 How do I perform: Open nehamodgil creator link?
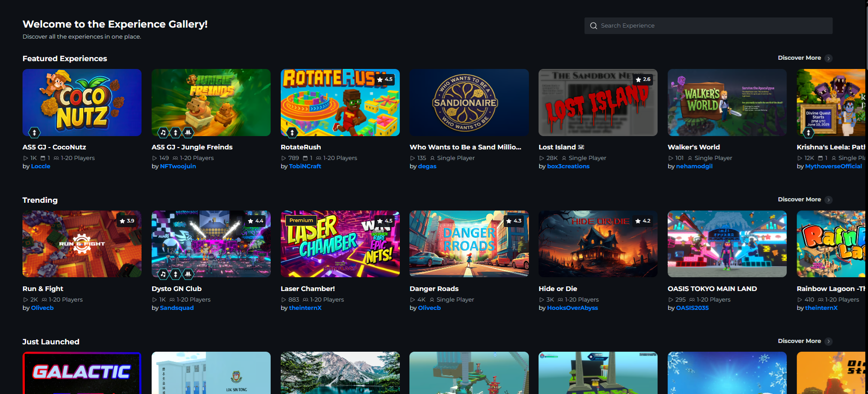point(694,166)
